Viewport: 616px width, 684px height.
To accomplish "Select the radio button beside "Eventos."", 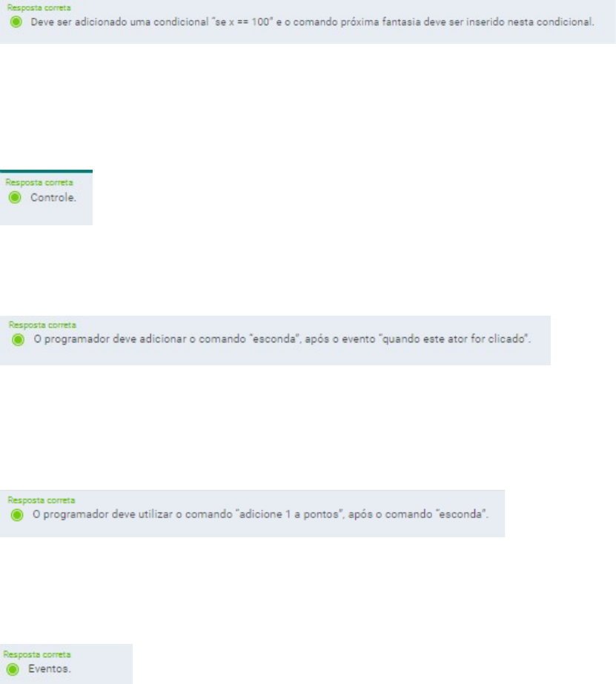I will point(14,667).
